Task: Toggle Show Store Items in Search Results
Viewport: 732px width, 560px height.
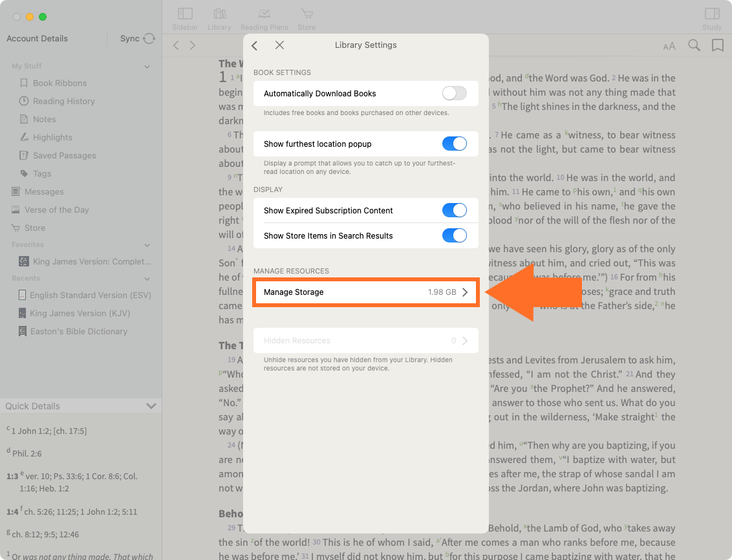Action: [454, 236]
